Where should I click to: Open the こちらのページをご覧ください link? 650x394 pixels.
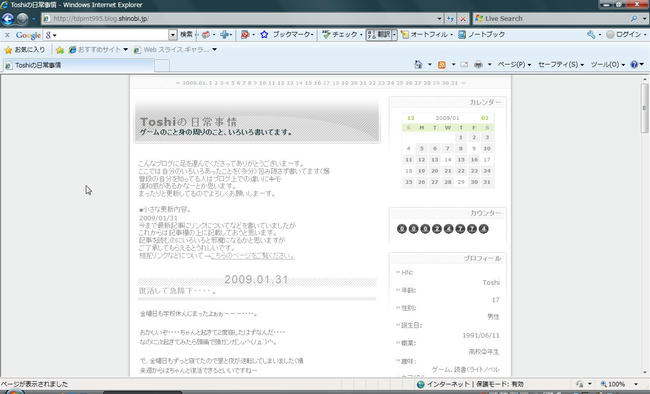(x=252, y=256)
